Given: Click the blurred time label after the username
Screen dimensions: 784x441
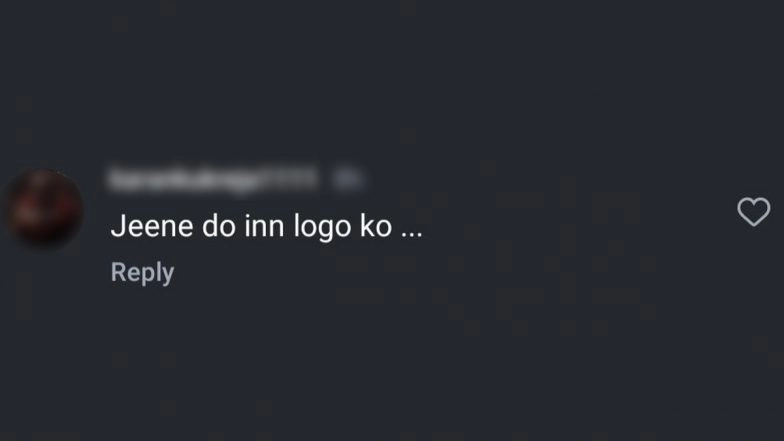Looking at the screenshot, I should tap(348, 179).
